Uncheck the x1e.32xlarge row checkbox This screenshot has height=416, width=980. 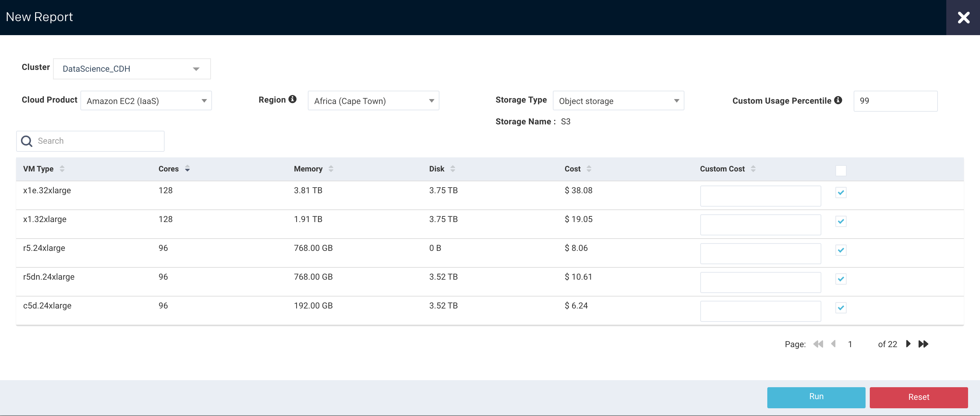841,193
